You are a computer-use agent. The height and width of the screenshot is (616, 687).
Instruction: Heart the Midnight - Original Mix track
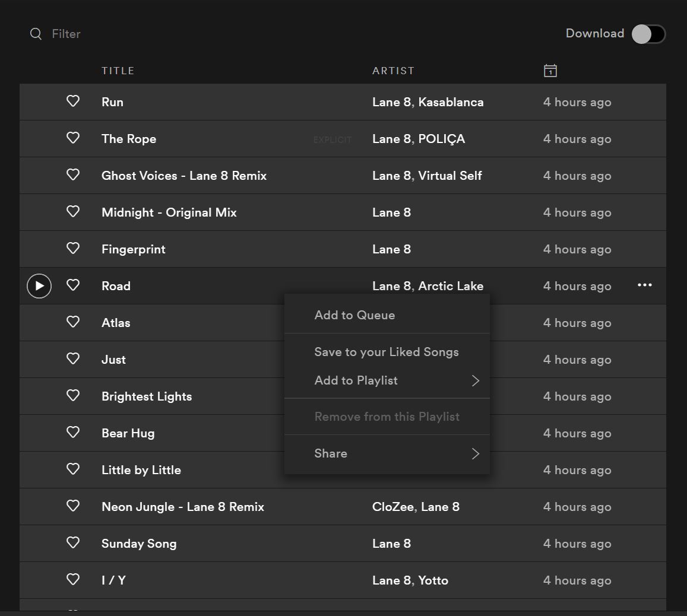click(72, 211)
